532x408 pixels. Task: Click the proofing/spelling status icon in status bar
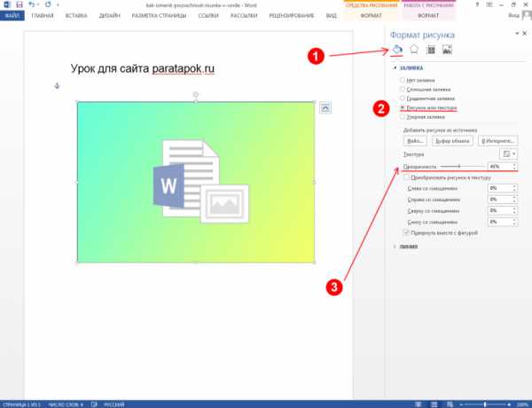tap(94, 404)
